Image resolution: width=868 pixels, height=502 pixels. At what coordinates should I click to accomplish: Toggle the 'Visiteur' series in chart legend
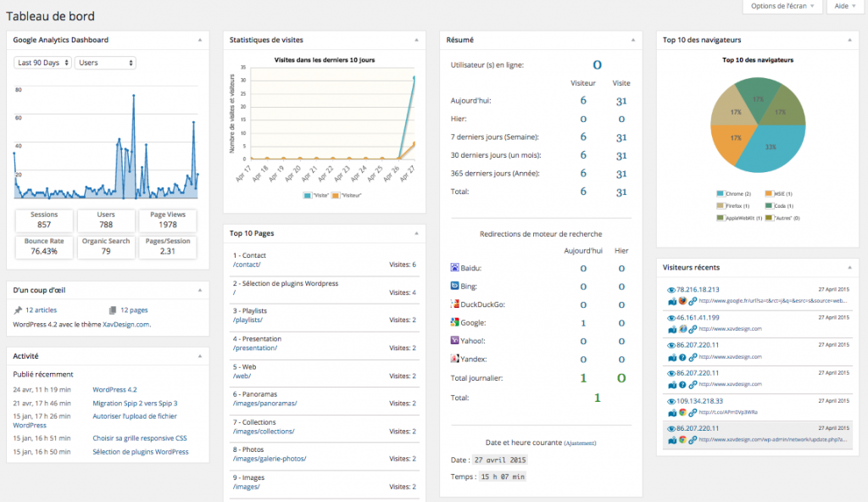point(347,196)
